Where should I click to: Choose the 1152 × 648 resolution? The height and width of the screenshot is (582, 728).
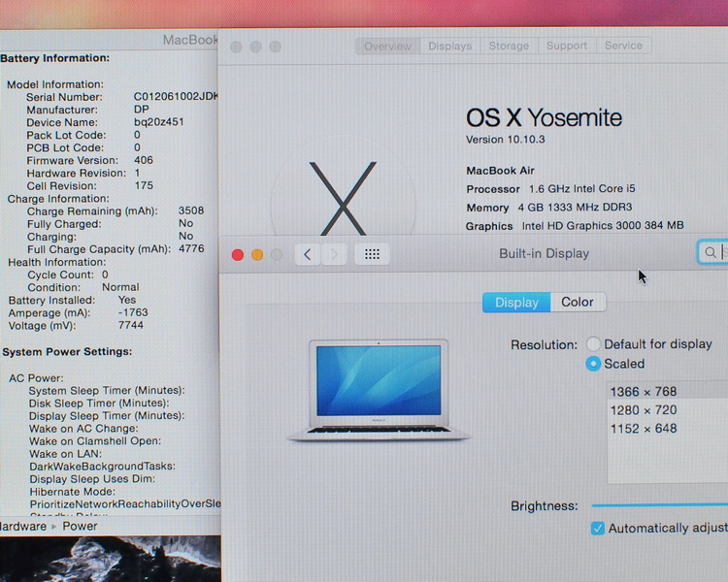tap(668, 429)
